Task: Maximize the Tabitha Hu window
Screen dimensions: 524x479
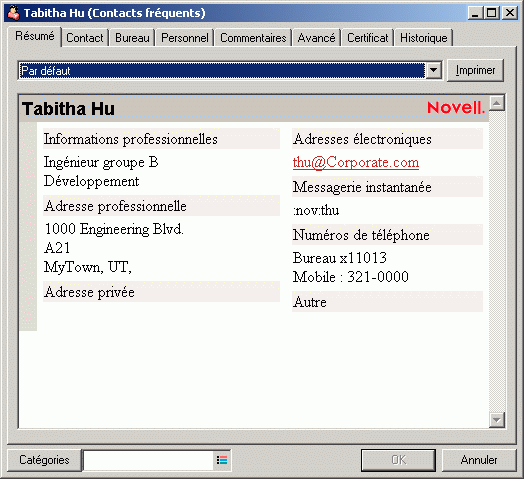Action: 492,13
